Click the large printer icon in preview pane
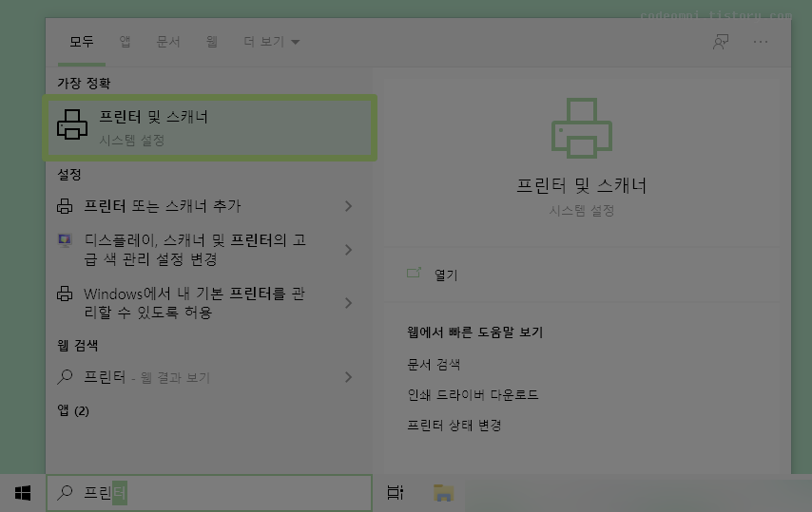The image size is (812, 512). coord(582,127)
